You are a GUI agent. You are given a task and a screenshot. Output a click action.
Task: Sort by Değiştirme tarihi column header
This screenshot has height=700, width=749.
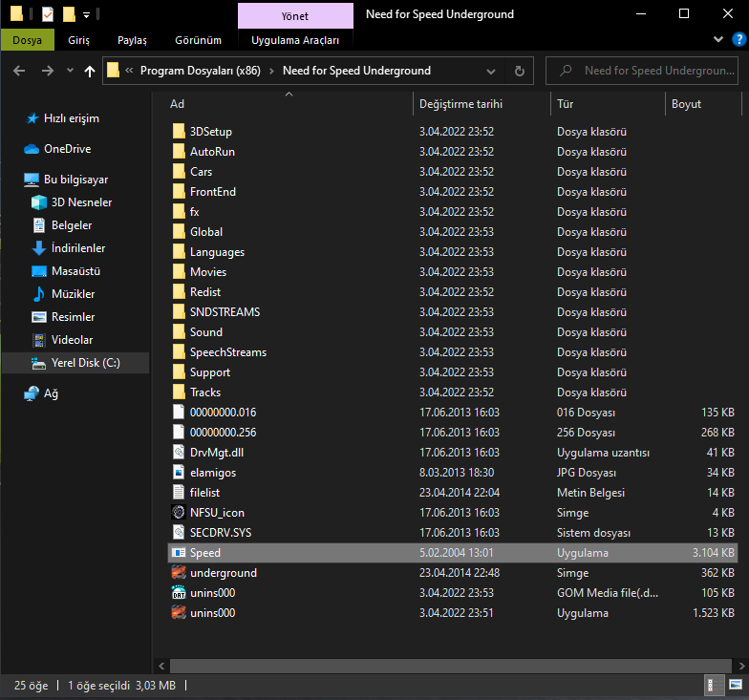(481, 104)
